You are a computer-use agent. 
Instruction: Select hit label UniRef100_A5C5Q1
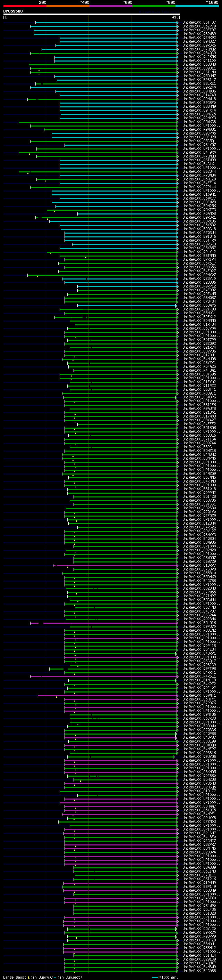pos(199,141)
